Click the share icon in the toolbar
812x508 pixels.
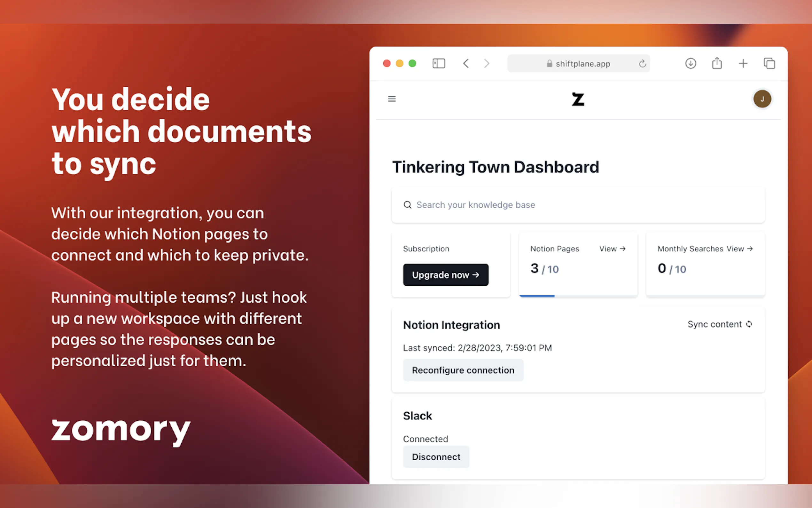(x=717, y=63)
